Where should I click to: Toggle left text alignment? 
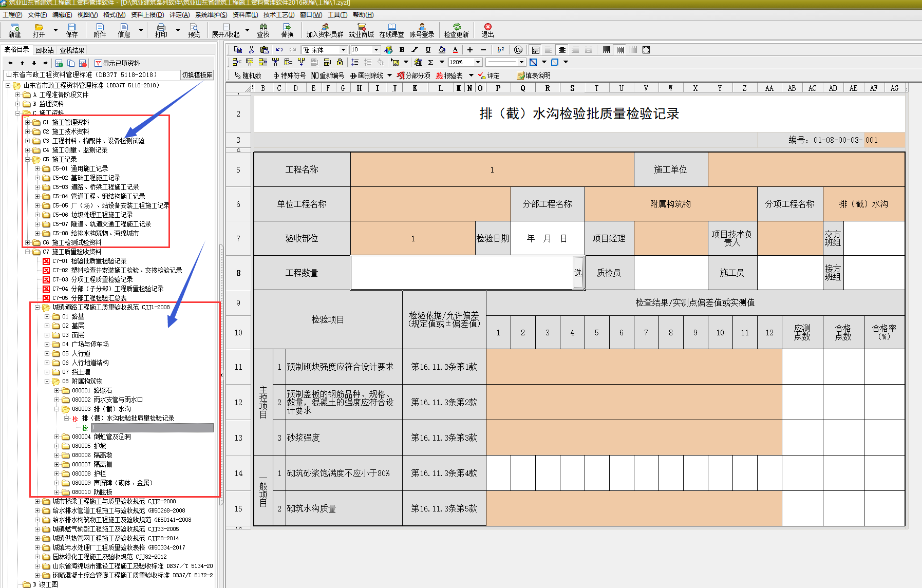pos(549,50)
